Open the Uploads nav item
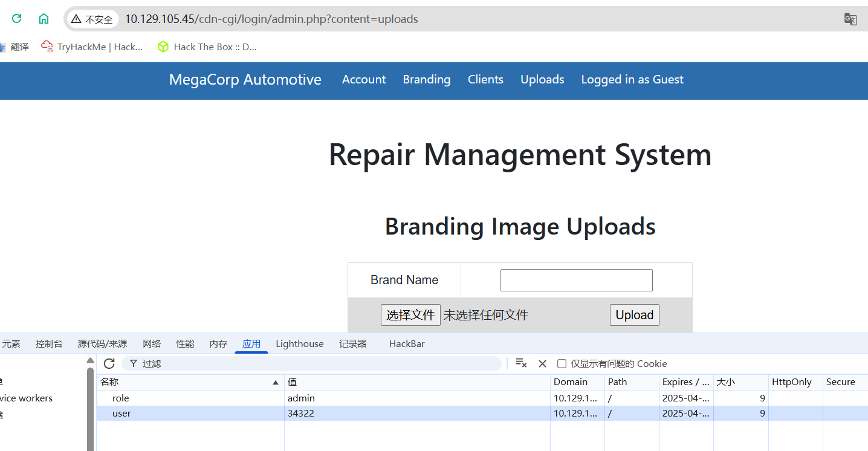 pos(542,80)
